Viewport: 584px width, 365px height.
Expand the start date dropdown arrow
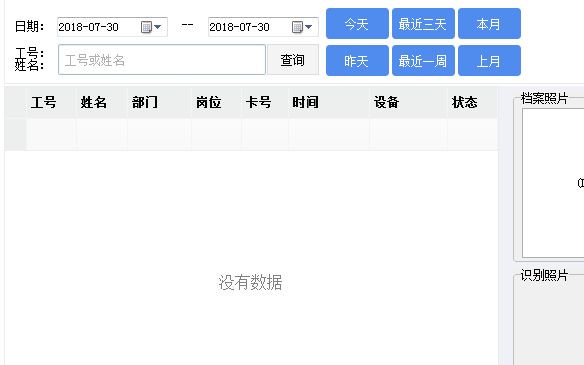[158, 27]
